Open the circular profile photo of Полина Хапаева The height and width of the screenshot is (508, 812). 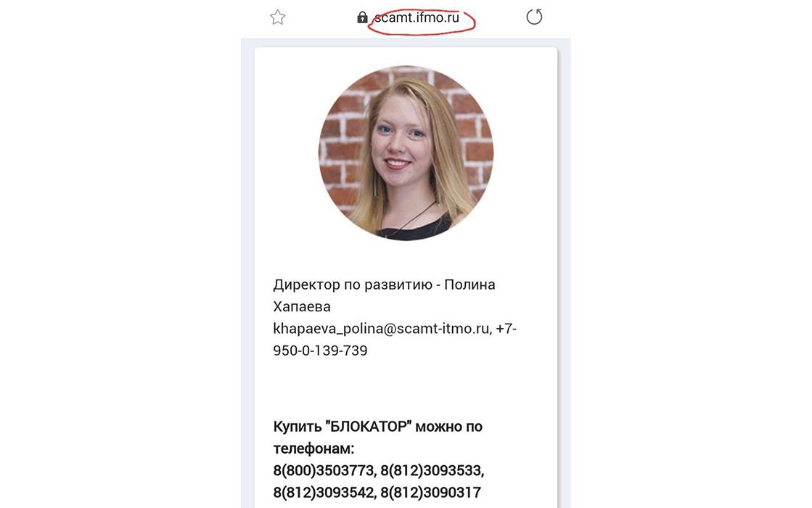coord(406,152)
